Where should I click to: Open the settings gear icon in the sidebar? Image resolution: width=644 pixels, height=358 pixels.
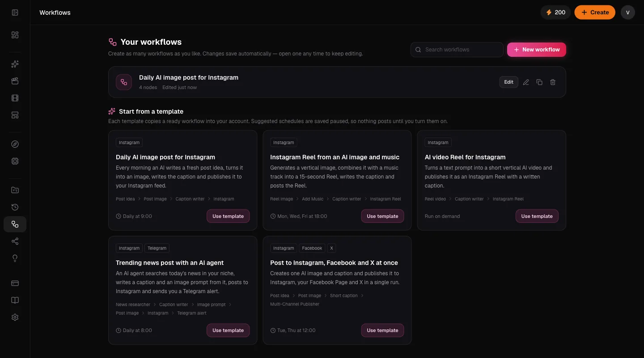[x=15, y=317]
